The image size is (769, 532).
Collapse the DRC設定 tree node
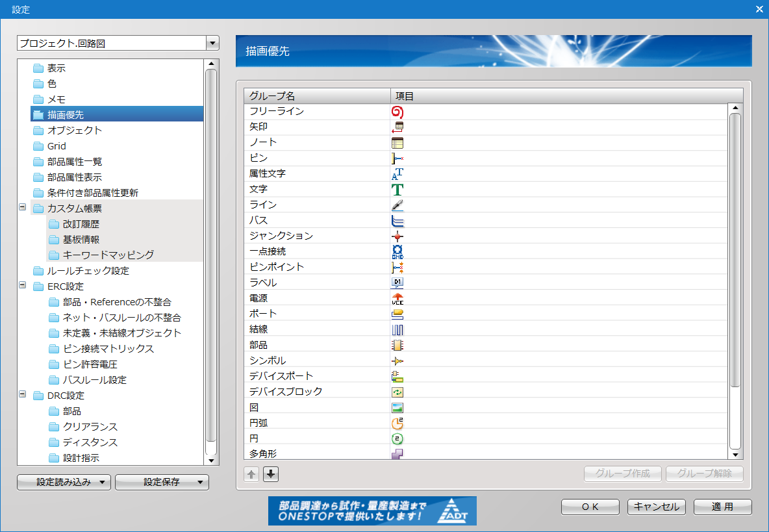[23, 395]
